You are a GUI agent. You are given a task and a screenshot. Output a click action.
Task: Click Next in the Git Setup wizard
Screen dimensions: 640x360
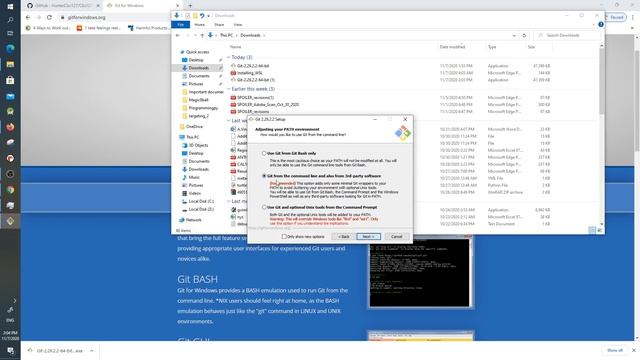(x=368, y=237)
